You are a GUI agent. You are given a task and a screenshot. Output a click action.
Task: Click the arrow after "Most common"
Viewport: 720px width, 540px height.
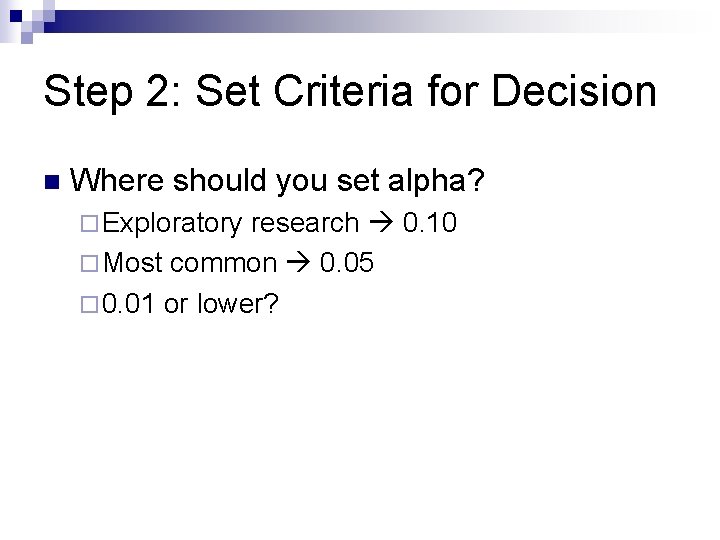point(298,263)
